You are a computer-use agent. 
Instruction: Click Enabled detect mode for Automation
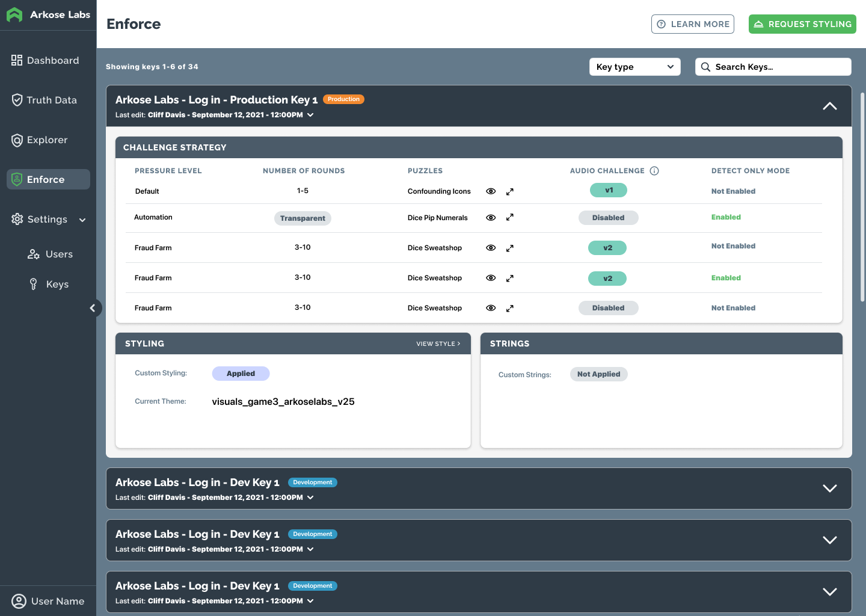726,217
